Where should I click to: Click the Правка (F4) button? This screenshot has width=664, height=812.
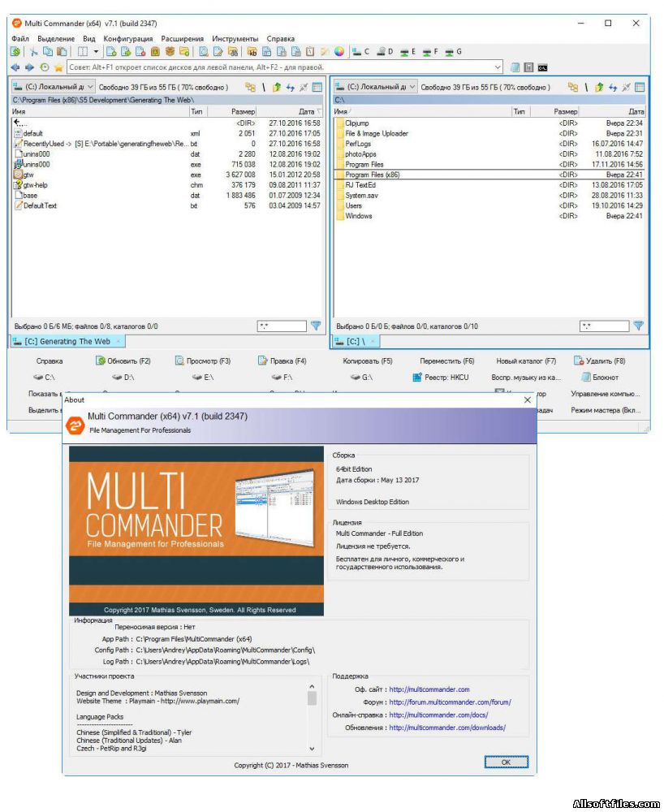(282, 361)
